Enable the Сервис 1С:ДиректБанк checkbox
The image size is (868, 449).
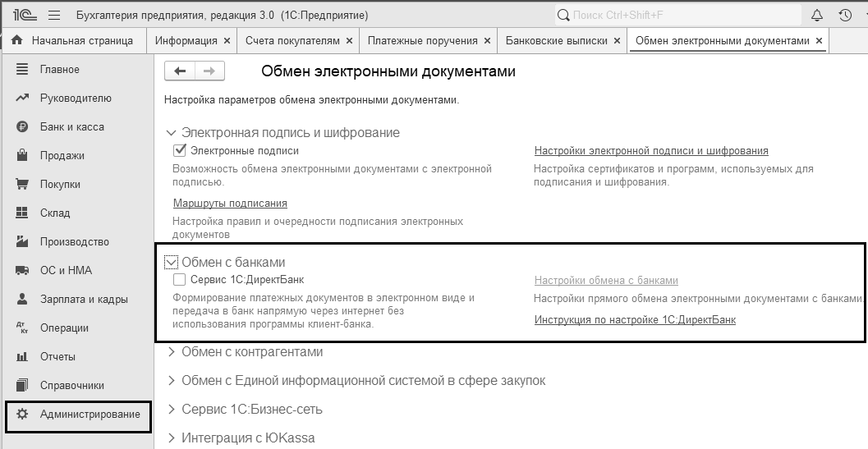pos(180,280)
